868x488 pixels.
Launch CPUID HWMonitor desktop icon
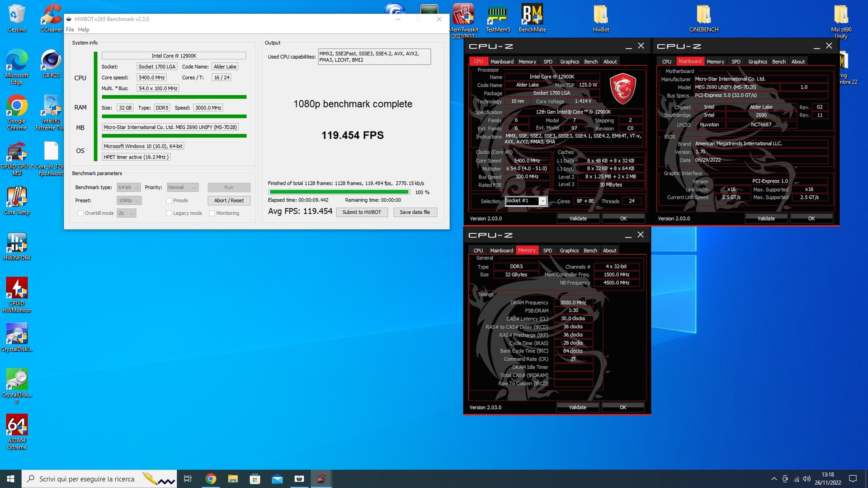pyautogui.click(x=17, y=296)
